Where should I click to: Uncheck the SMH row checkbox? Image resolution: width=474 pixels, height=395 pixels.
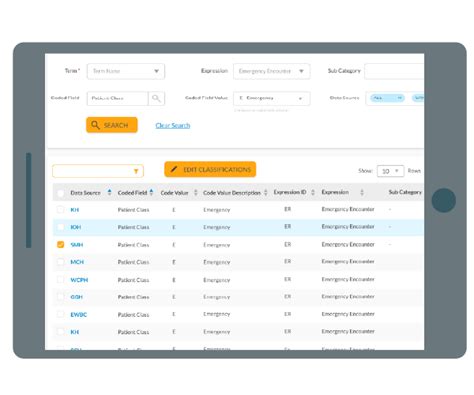click(60, 245)
